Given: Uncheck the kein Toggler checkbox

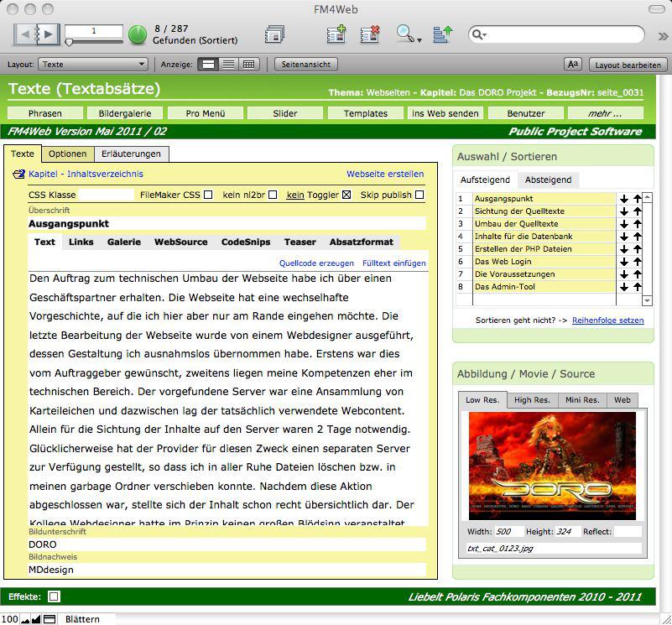Looking at the screenshot, I should pos(346,195).
